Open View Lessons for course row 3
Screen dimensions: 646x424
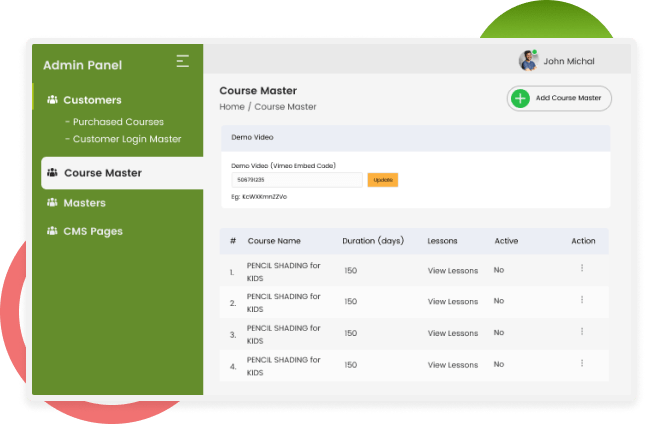tap(453, 333)
